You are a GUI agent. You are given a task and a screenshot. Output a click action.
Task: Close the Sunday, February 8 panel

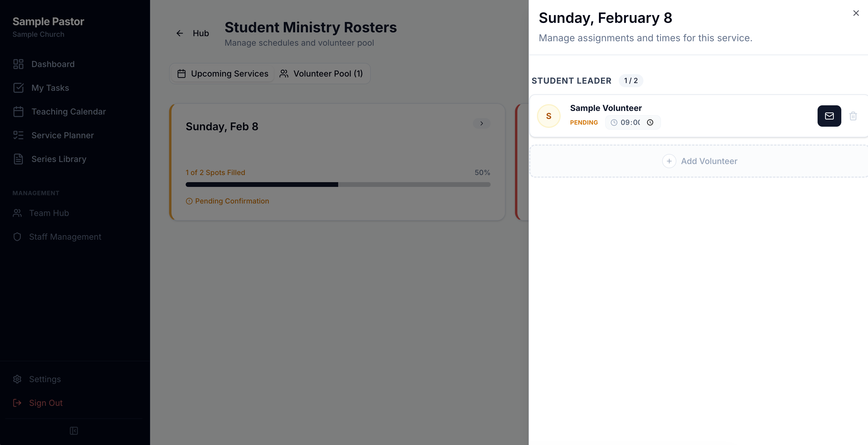856,13
